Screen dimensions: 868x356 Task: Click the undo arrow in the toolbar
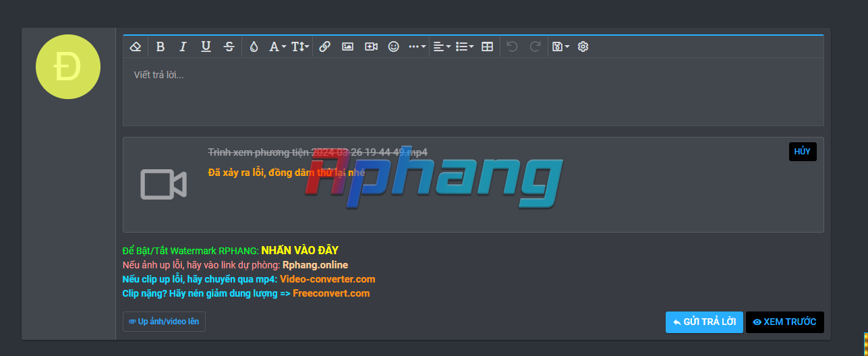pos(512,47)
